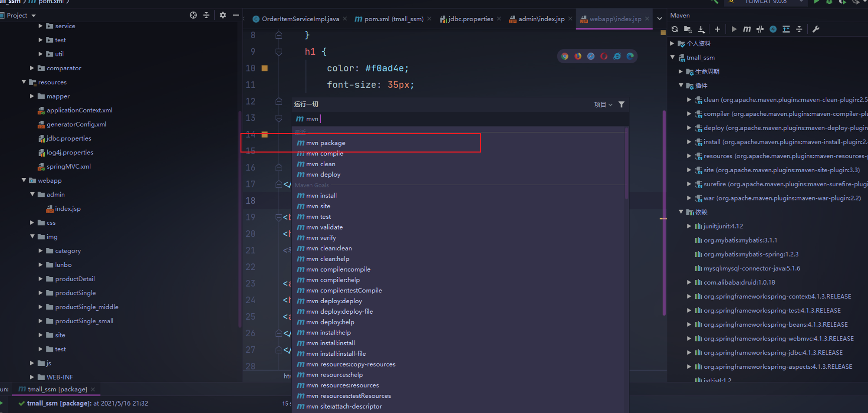Screen dimensions: 868x413
Task: Collapse 插件 node in Maven panel
Action: click(x=681, y=85)
